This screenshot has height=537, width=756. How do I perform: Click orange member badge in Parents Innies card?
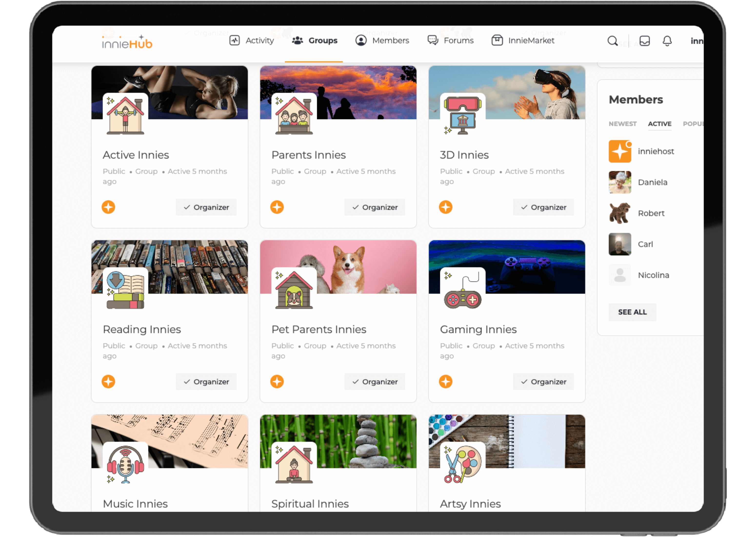click(277, 207)
